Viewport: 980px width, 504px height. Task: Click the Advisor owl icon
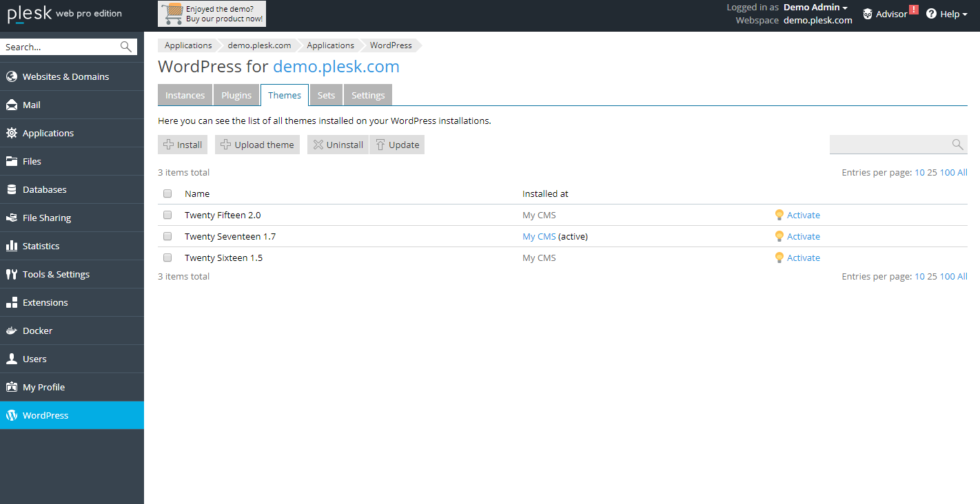tap(868, 14)
